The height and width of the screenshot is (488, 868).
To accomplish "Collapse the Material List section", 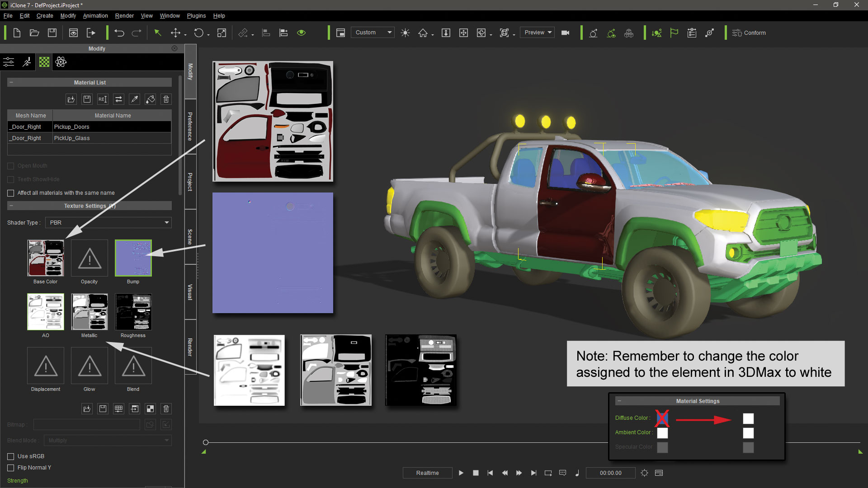I will pos(11,82).
